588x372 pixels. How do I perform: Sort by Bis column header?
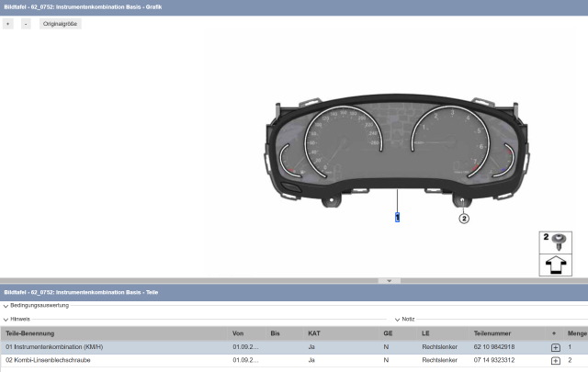point(275,333)
